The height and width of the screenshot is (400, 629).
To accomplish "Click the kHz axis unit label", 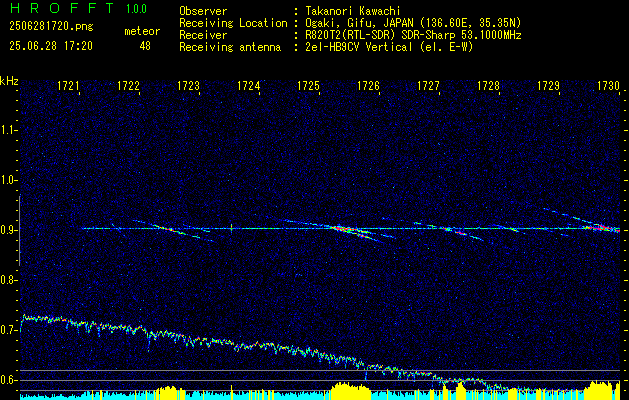I will click(x=9, y=81).
